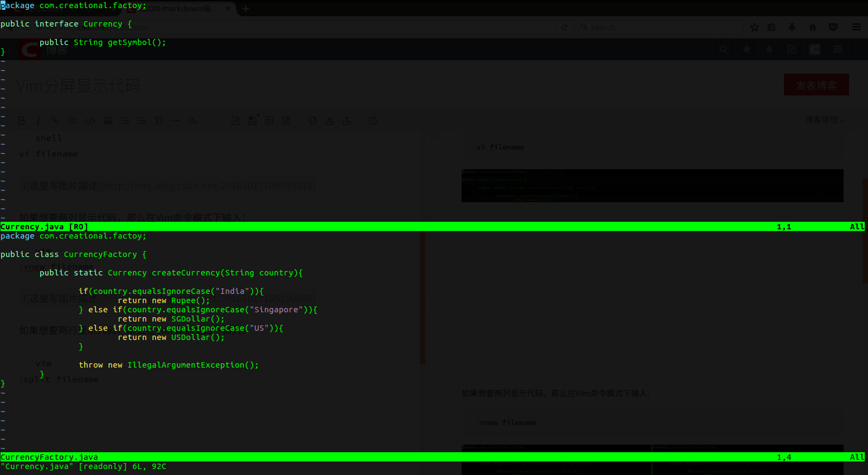Screen dimensions: 868x475
Task: Import a file using the download-tray icon
Action: 329,120
